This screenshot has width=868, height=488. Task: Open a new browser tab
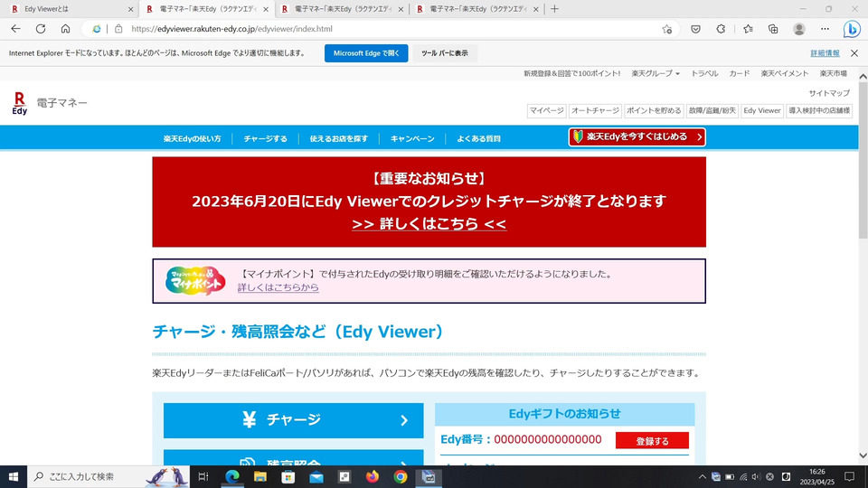[x=554, y=9]
